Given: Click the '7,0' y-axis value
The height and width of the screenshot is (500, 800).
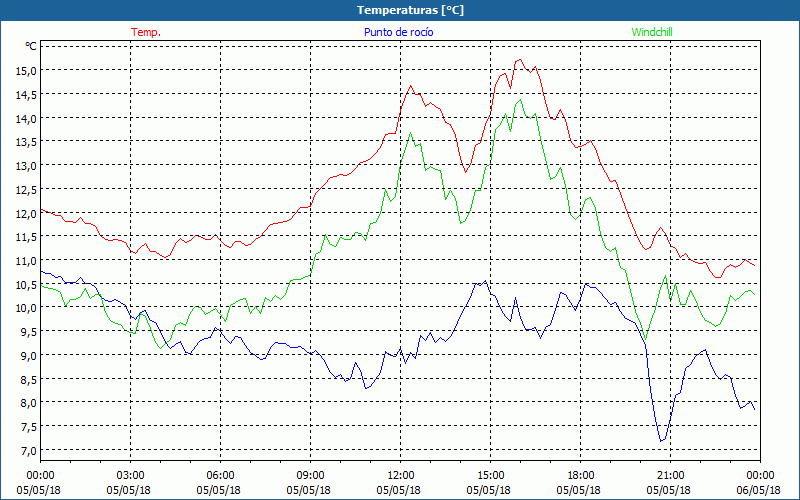Looking at the screenshot, I should point(29,451).
